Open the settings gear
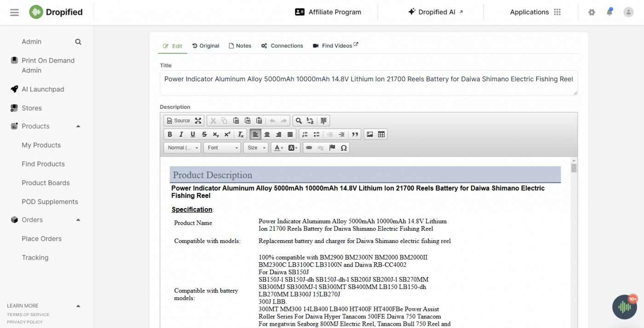Image resolution: width=644 pixels, height=328 pixels. coord(592,12)
